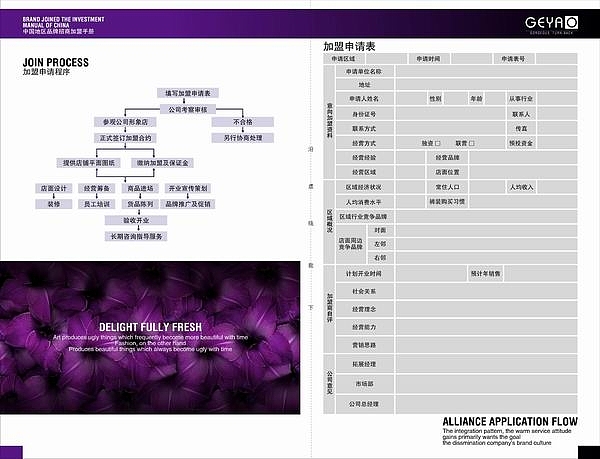Image resolution: width=600 pixels, height=459 pixels.
Task: Click the 申请人姓名 blank field
Action: coord(411,99)
